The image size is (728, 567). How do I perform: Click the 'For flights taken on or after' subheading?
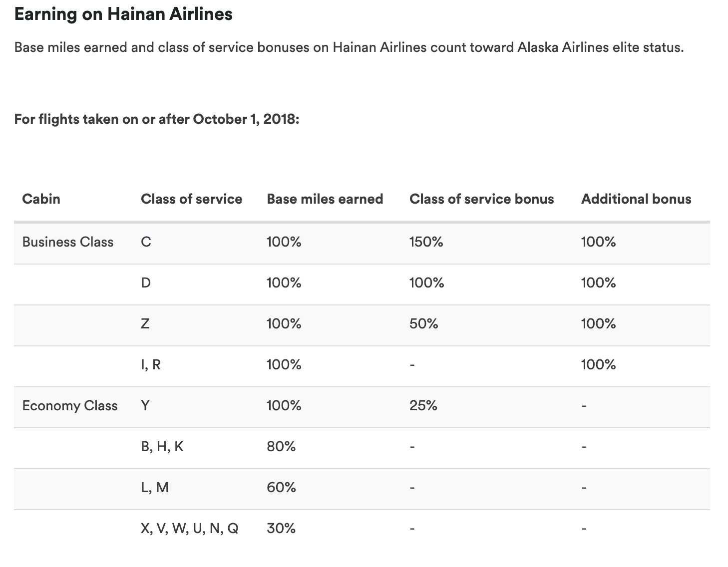(156, 119)
